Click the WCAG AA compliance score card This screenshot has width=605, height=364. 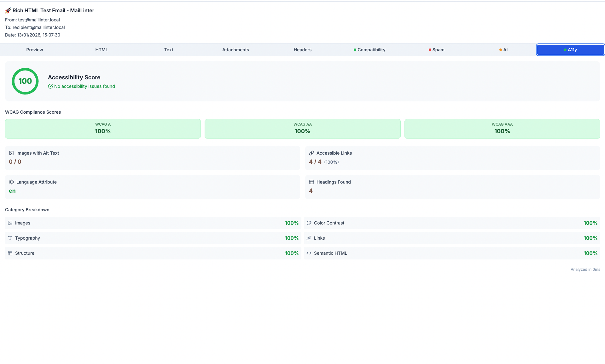[302, 128]
